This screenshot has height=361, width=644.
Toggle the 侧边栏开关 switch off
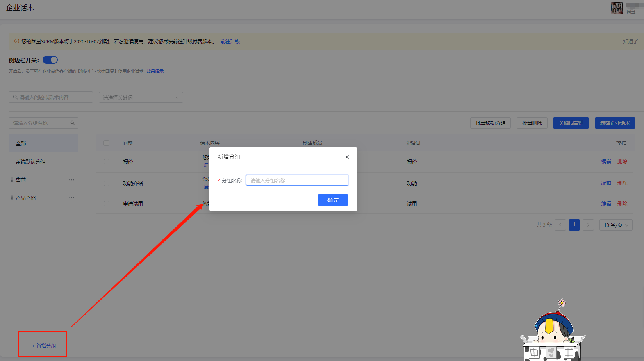coord(50,60)
